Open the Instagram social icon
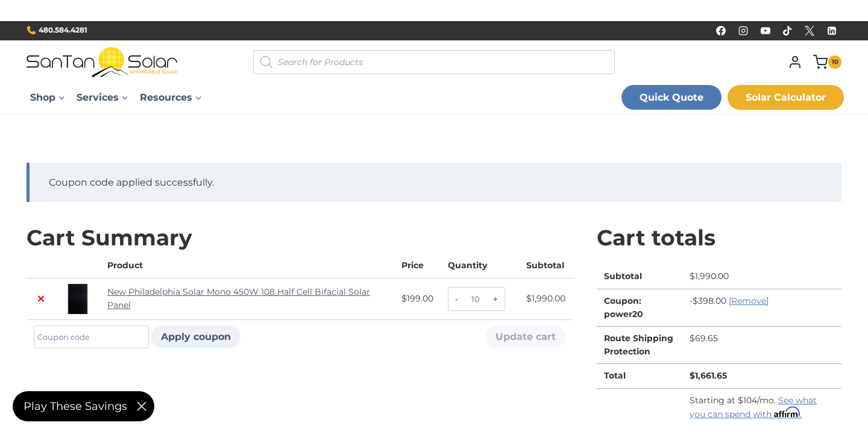 743,31
